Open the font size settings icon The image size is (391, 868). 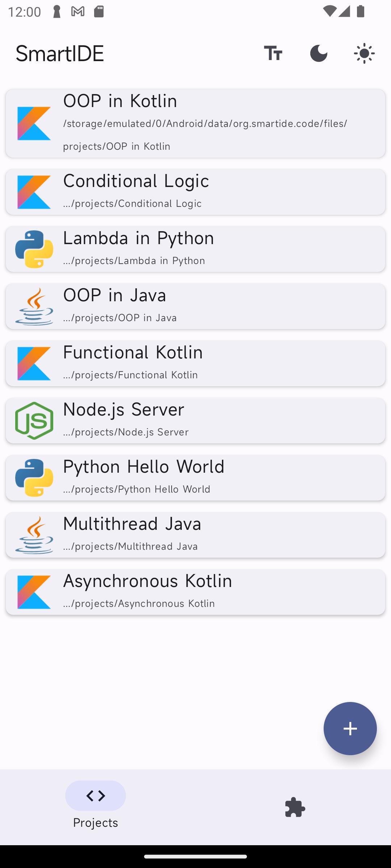[273, 54]
